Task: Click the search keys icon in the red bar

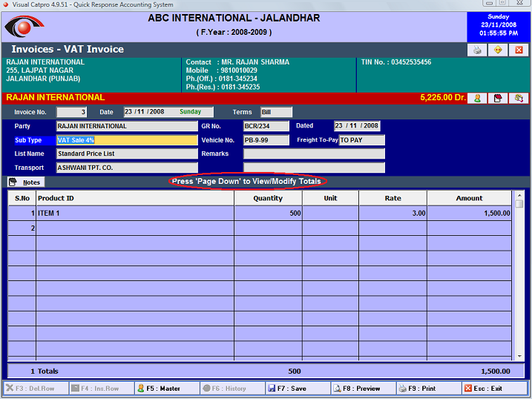Action: [519, 99]
